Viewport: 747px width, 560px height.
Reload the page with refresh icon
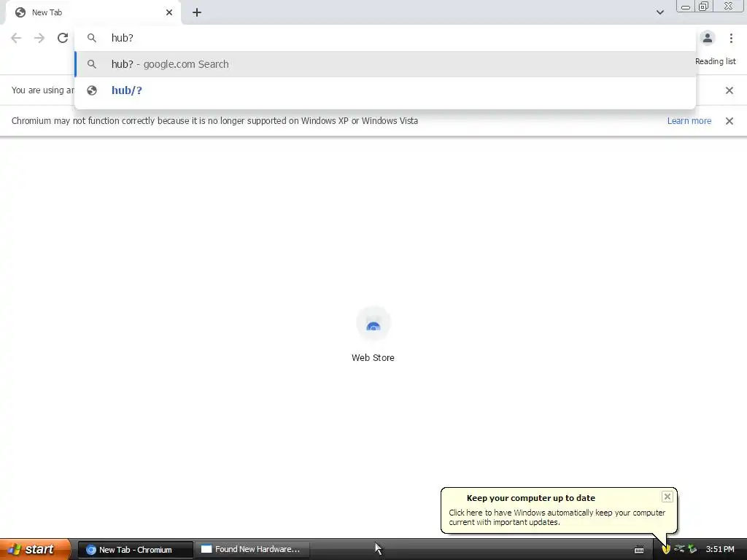click(63, 38)
